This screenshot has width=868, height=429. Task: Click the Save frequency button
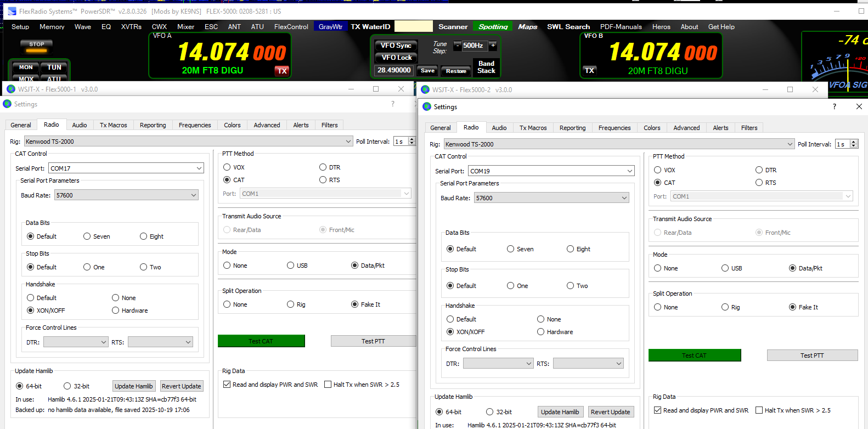[427, 71]
